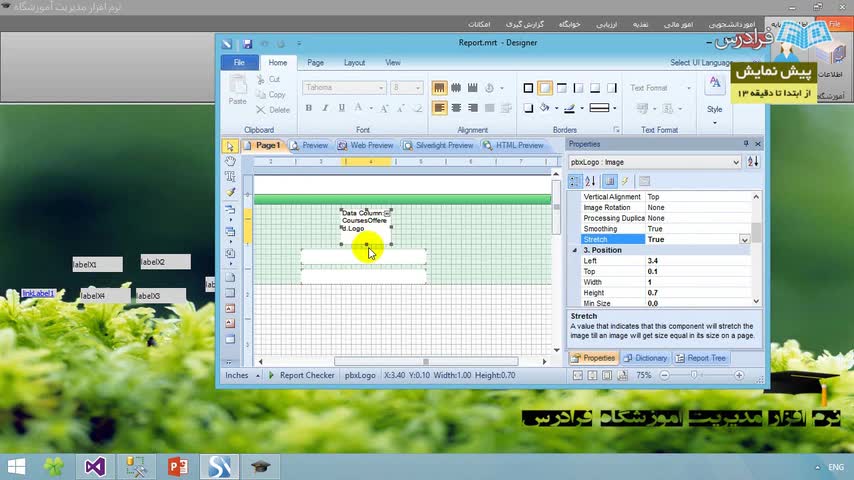Click the Delete button
Viewport: 854px width, 480px height.
tap(273, 110)
